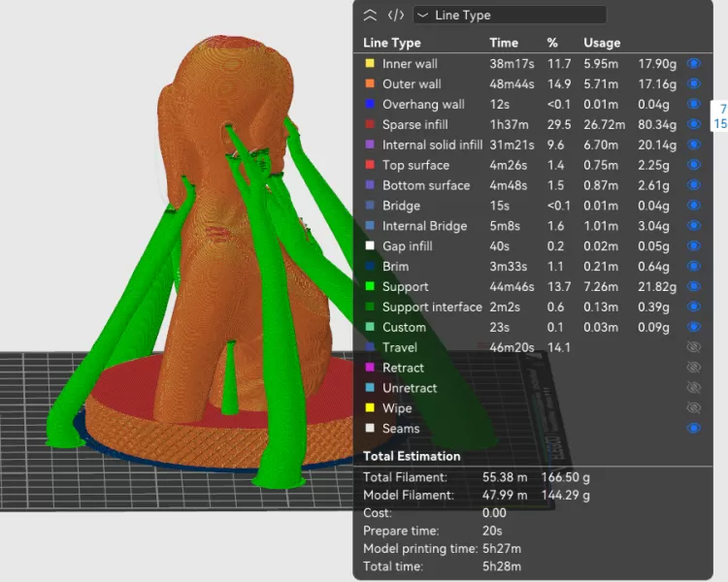Hide Support lines via eye icon

click(x=693, y=286)
